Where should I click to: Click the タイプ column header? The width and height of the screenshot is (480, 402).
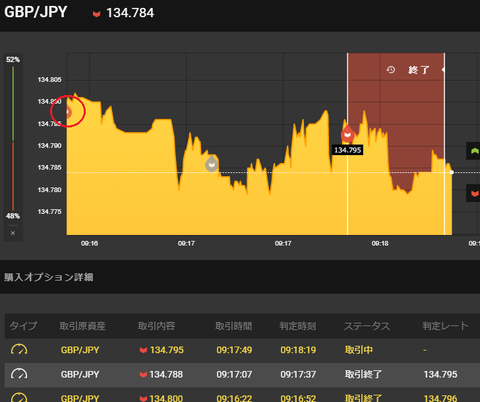coord(23,326)
